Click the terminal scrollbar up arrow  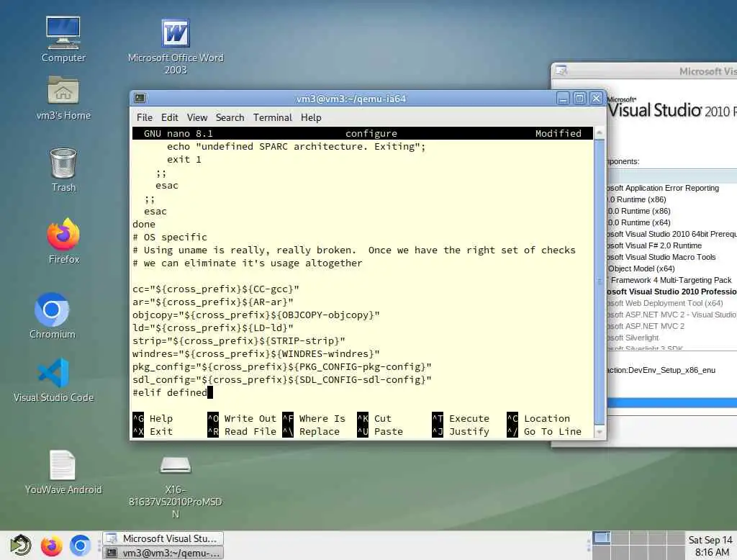point(600,133)
